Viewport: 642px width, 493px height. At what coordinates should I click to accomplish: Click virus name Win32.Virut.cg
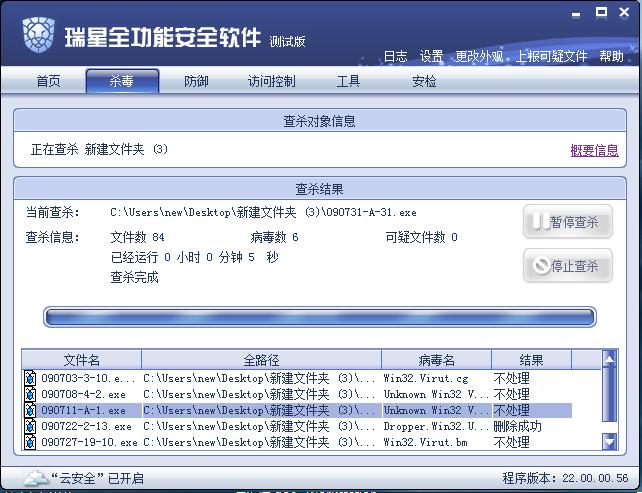(x=426, y=378)
